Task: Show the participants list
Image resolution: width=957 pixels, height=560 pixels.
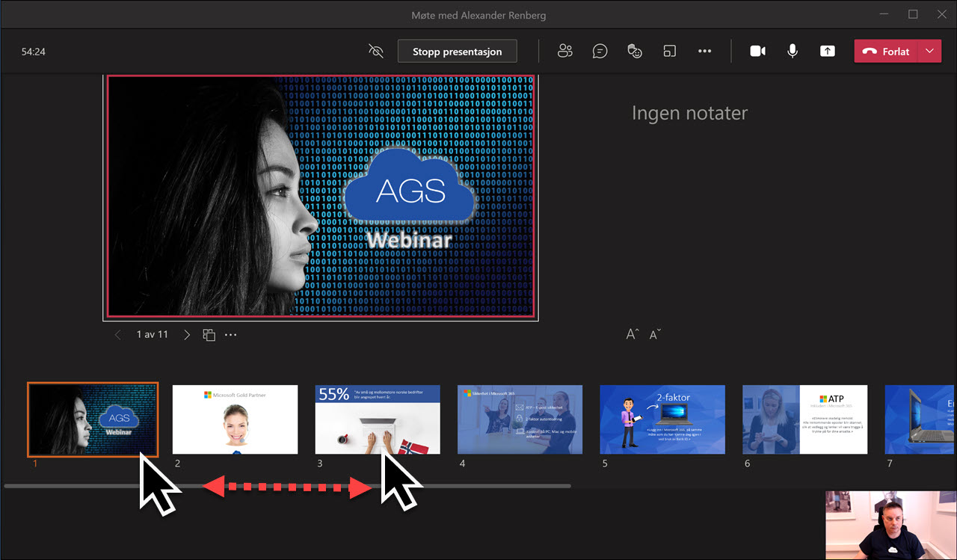Action: tap(565, 51)
